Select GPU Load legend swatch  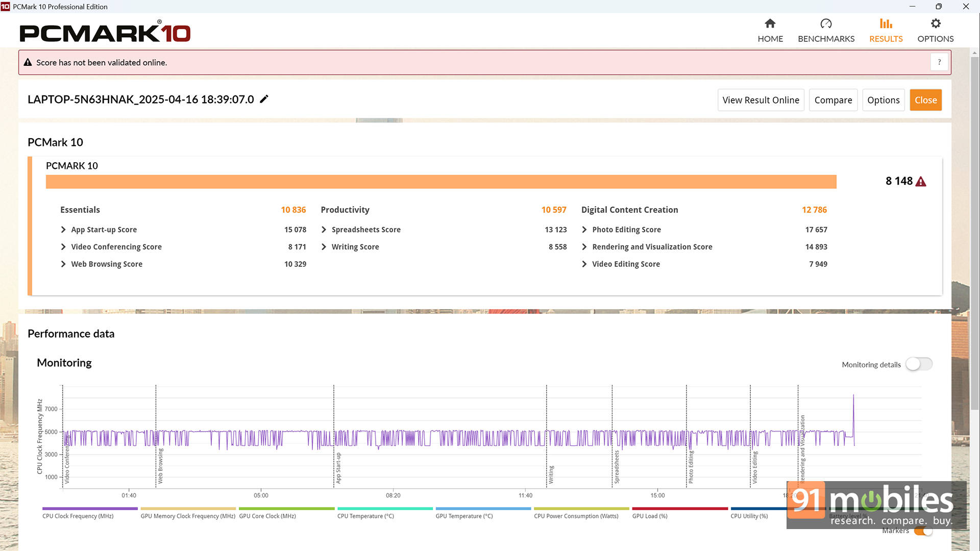(x=680, y=509)
